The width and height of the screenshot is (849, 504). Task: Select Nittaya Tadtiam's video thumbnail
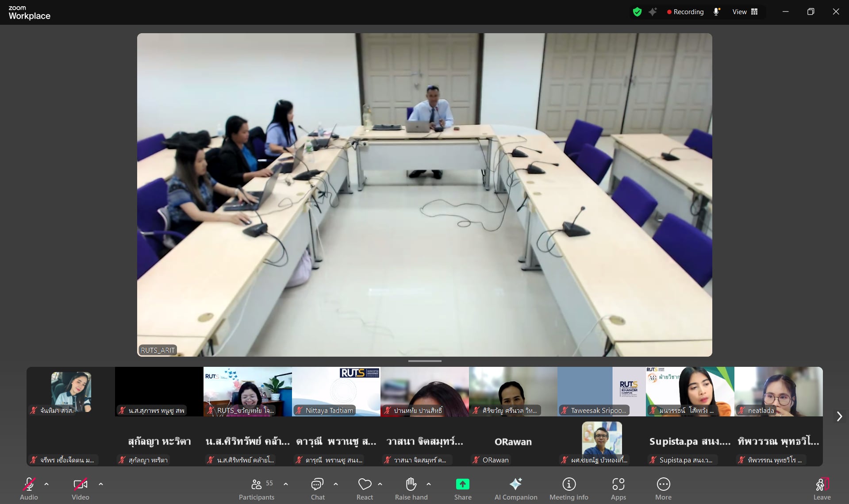(336, 391)
